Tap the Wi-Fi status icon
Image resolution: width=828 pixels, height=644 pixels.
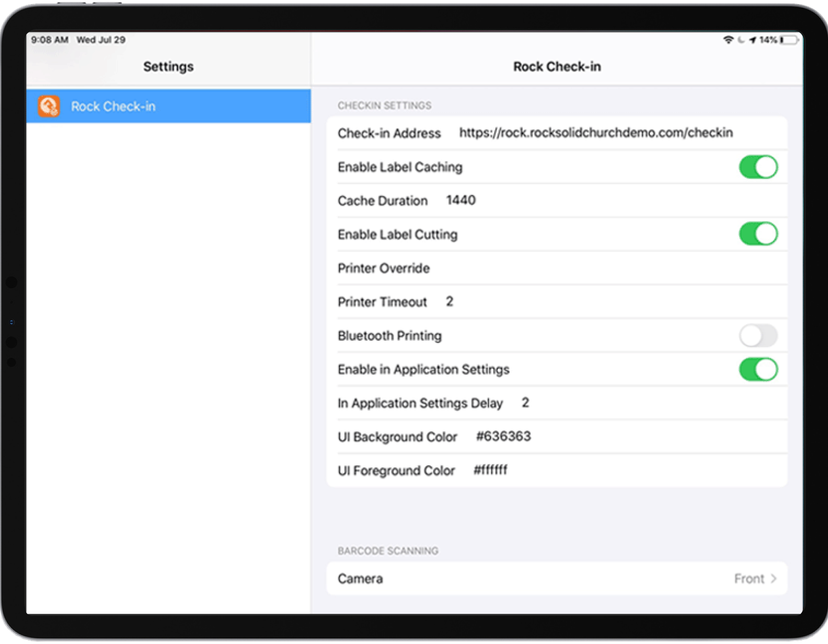point(728,40)
